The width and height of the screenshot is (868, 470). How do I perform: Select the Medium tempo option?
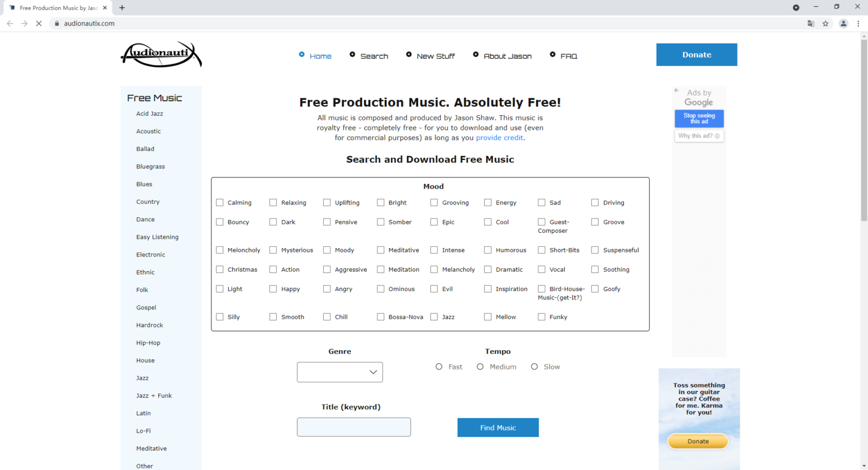tap(480, 367)
